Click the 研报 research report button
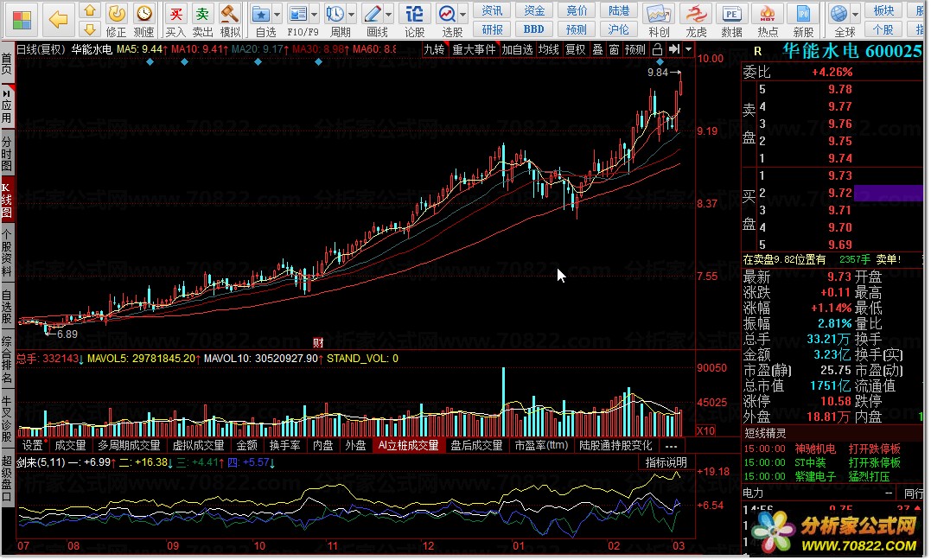This screenshot has width=931, height=560. 492,29
